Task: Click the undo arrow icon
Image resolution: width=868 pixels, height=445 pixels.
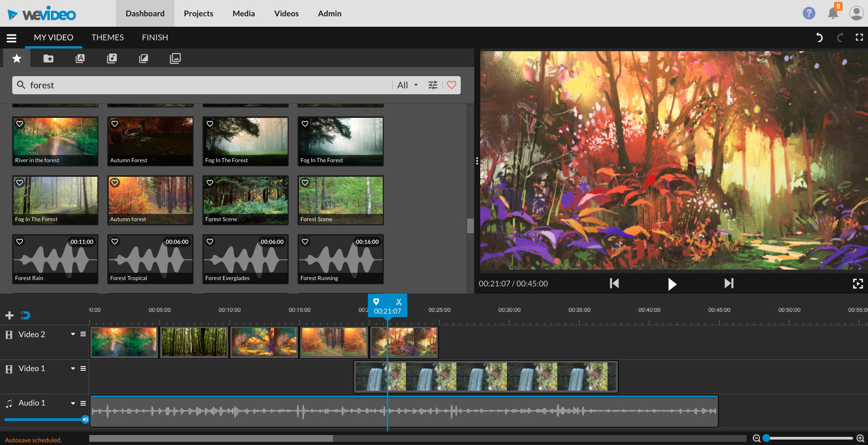Action: [x=819, y=38]
